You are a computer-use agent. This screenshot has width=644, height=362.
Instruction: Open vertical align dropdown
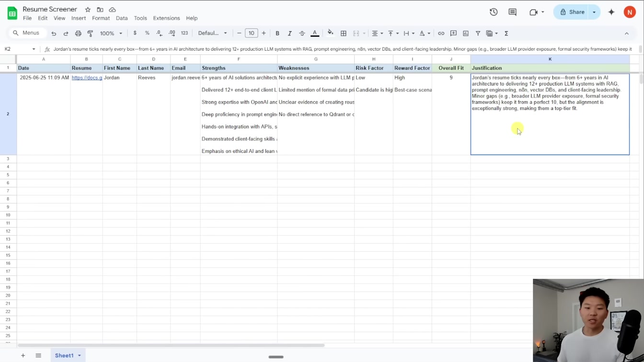(x=393, y=33)
